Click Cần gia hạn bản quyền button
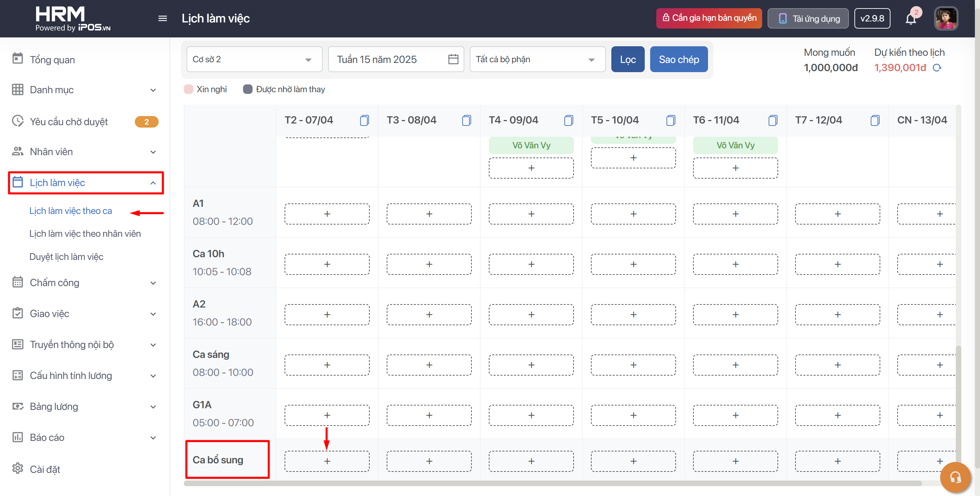The image size is (980, 496). click(709, 18)
